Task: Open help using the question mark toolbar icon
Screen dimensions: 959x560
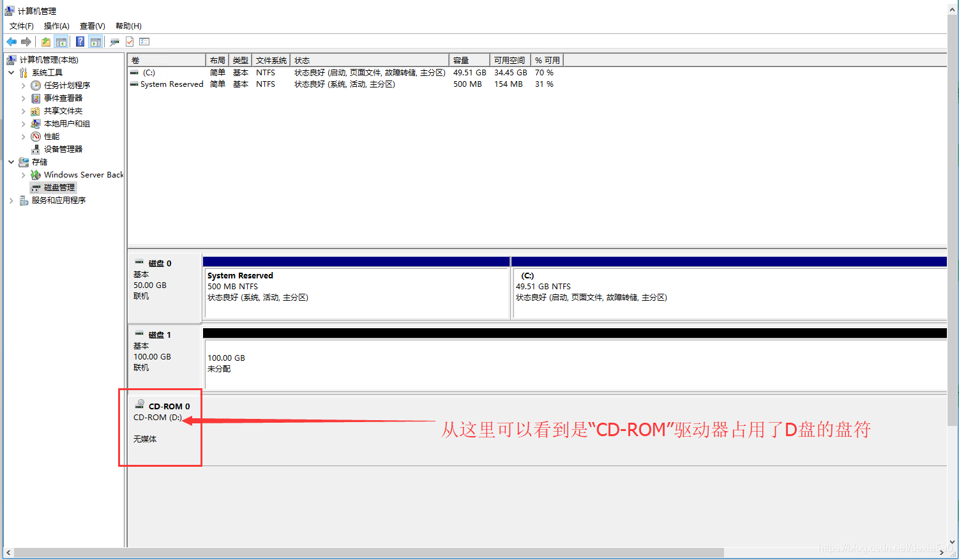Action: 79,42
